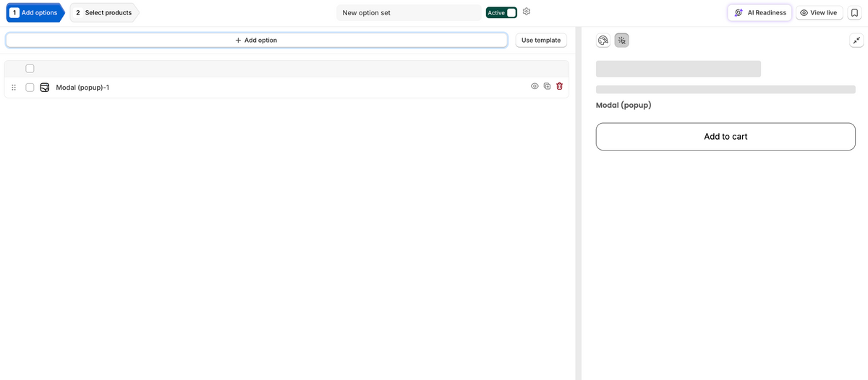
Task: Open AI Readiness
Action: point(760,12)
